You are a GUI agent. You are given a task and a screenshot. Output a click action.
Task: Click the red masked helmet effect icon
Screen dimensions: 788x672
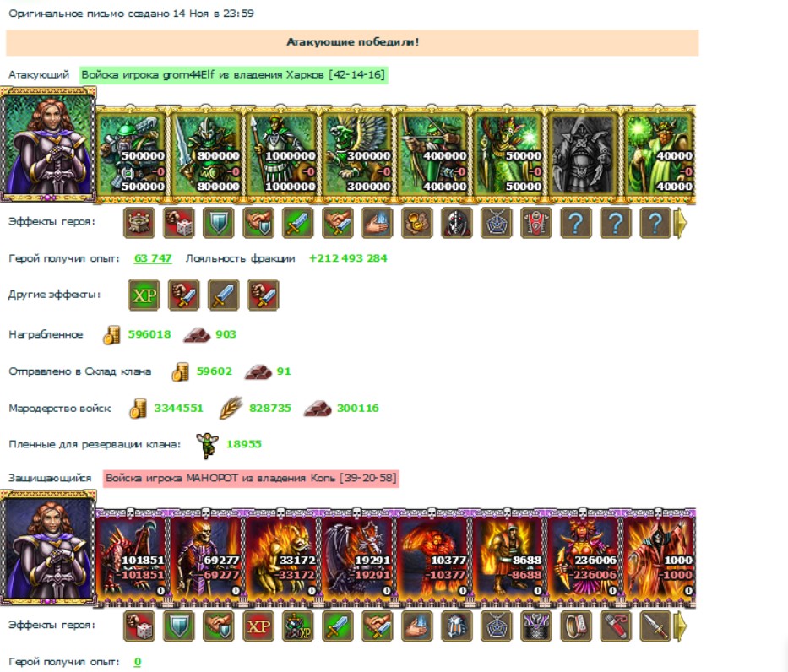(x=457, y=223)
